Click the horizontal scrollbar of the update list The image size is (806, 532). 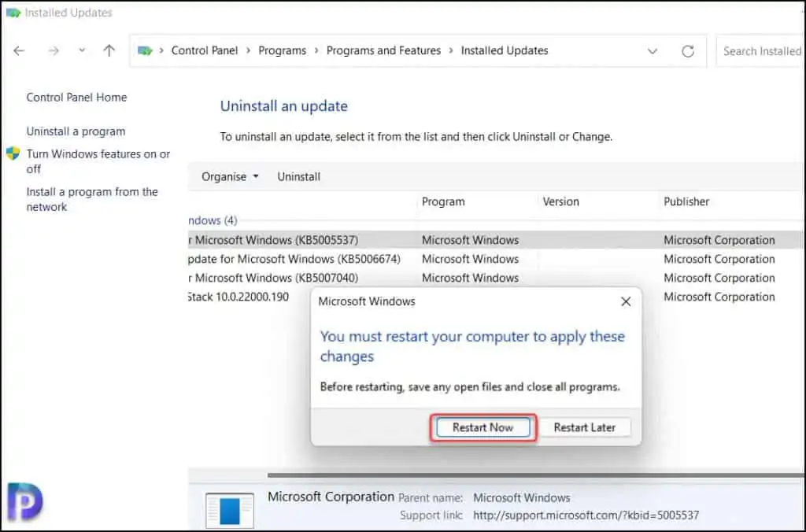pos(534,475)
